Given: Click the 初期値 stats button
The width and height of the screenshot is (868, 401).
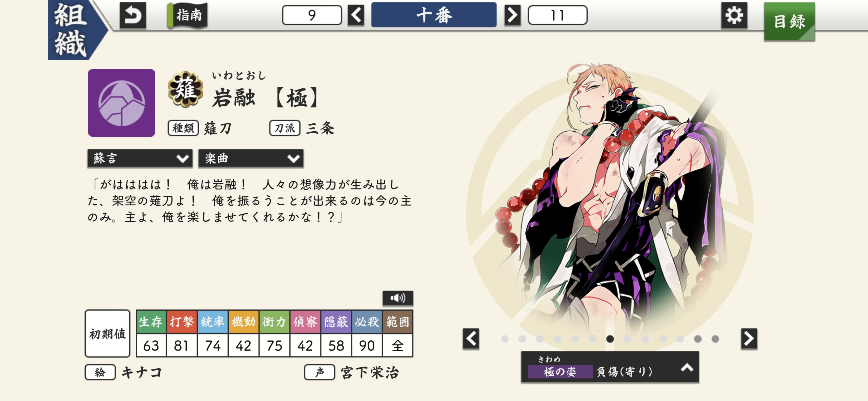Looking at the screenshot, I should pyautogui.click(x=108, y=333).
